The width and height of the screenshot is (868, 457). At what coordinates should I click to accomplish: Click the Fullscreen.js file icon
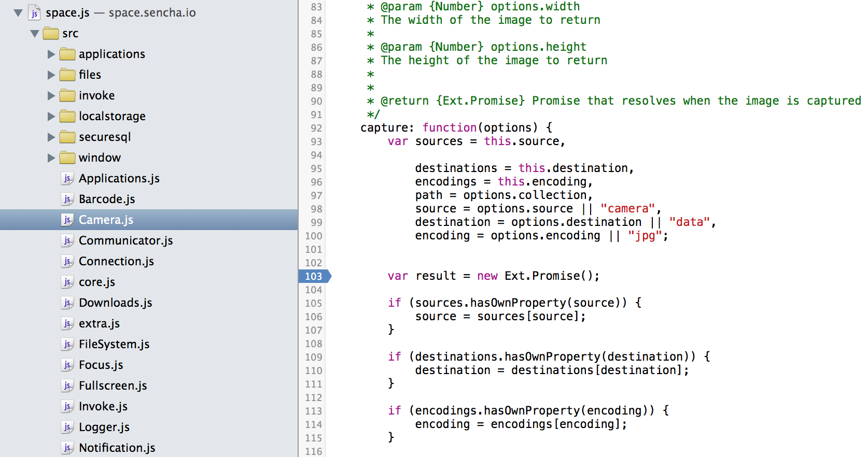67,386
